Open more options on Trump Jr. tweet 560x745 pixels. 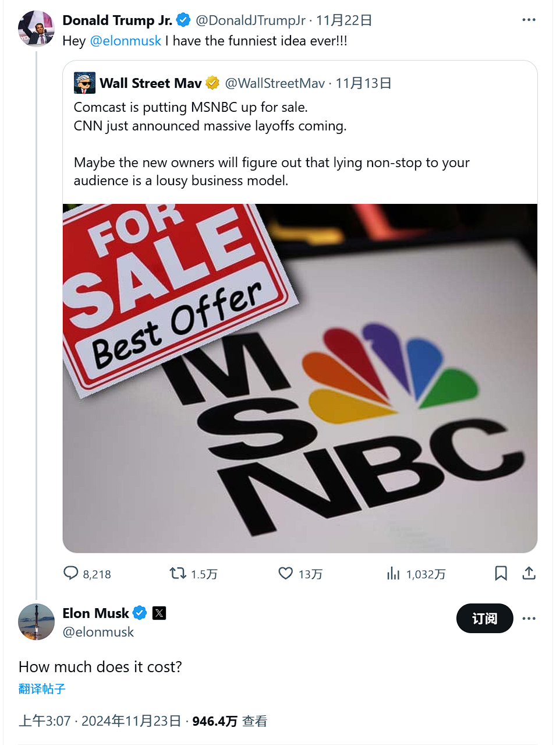(x=529, y=20)
